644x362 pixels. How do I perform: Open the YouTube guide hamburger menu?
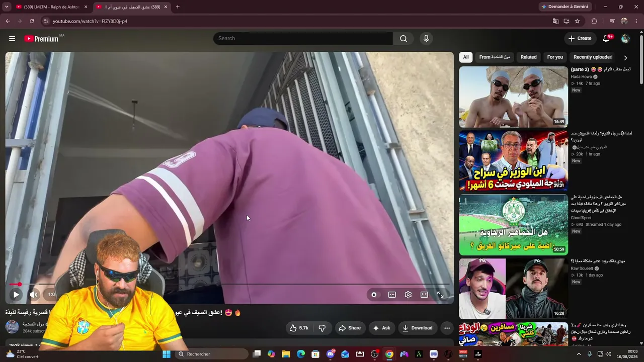tap(12, 39)
